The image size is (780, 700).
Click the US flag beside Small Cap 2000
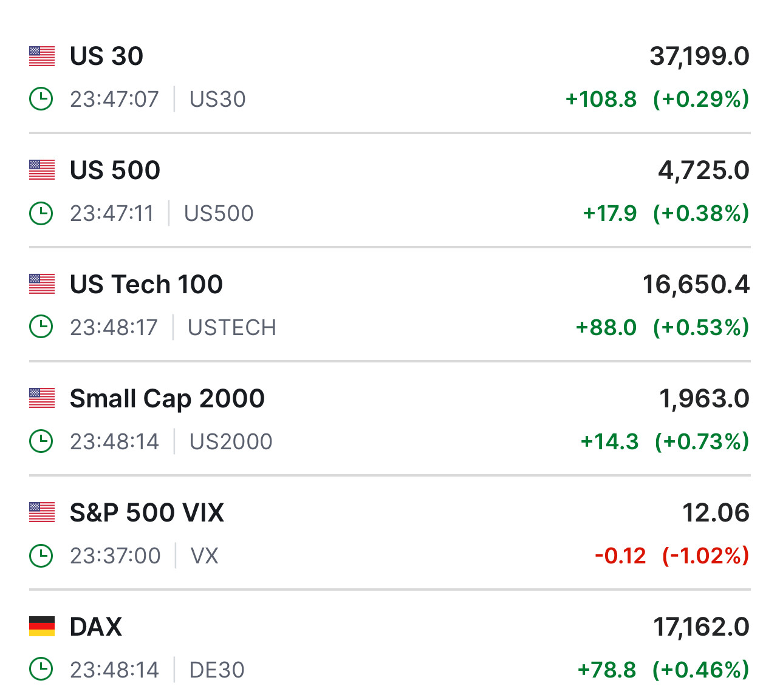42,398
